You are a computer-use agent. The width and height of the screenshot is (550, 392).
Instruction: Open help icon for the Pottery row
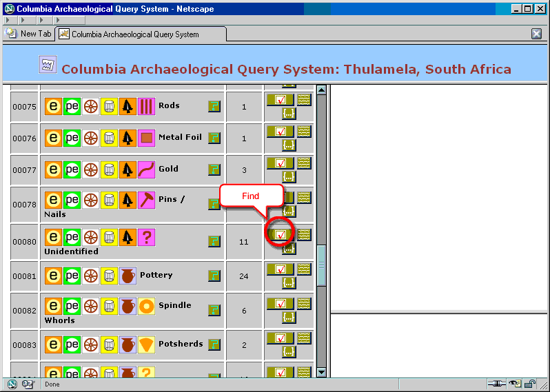point(214,276)
